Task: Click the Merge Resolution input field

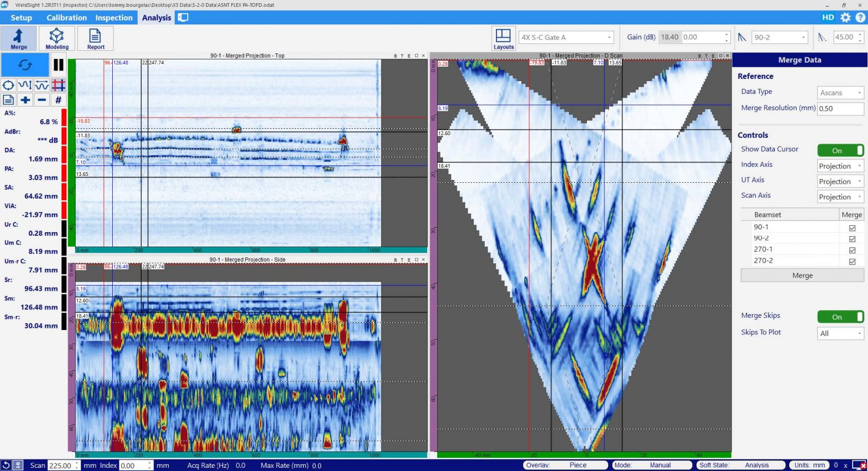Action: coord(839,109)
